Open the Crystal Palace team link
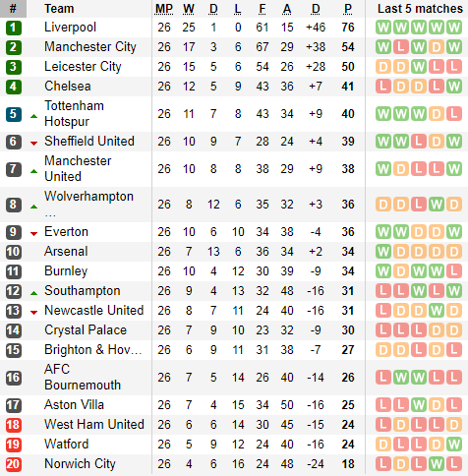 [86, 330]
